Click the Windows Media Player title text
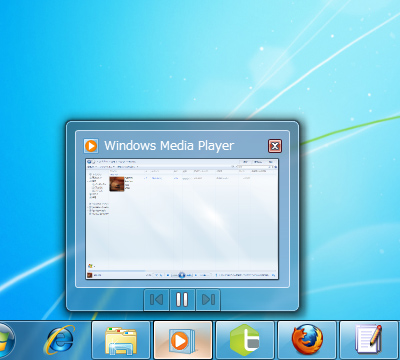This screenshot has height=360, width=400. coord(169,146)
